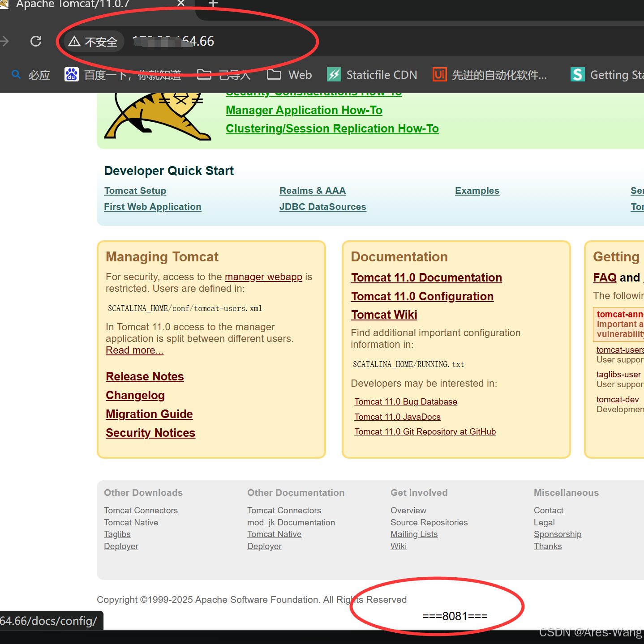
Task: Open Tomcat Native under Other Downloads
Action: pos(131,523)
